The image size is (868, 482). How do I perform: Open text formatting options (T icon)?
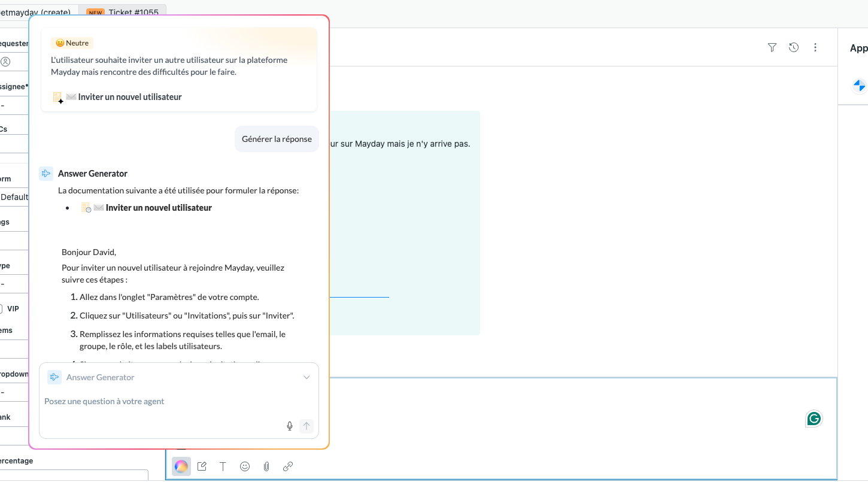coord(223,466)
